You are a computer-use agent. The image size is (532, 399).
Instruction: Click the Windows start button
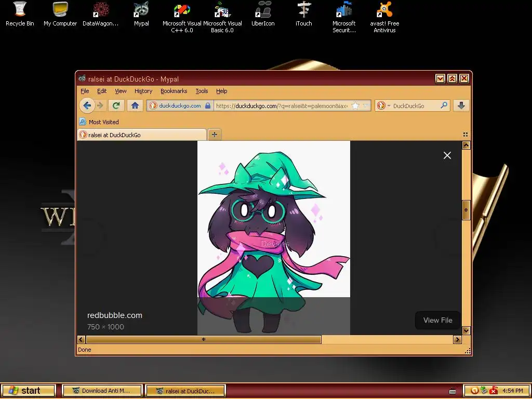coord(28,391)
